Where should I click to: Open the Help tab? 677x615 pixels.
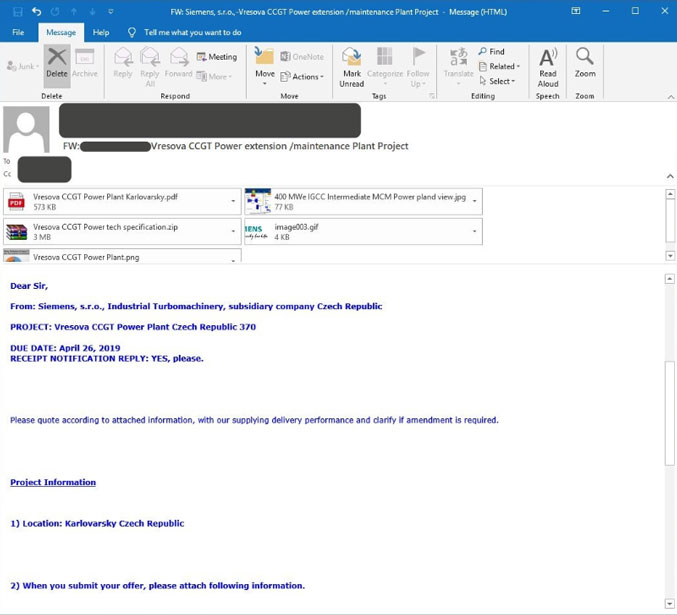click(x=101, y=32)
